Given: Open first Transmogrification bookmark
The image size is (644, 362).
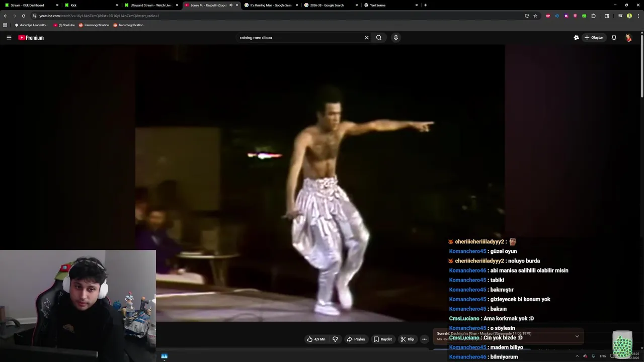Looking at the screenshot, I should click(x=94, y=25).
